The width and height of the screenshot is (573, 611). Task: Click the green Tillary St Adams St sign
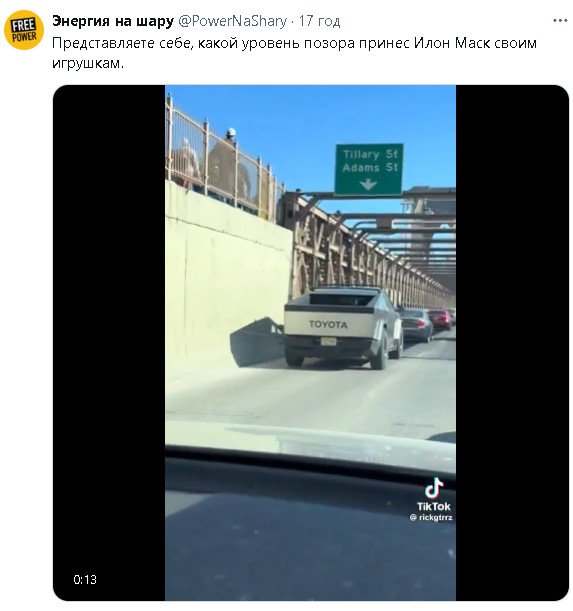coord(369,170)
